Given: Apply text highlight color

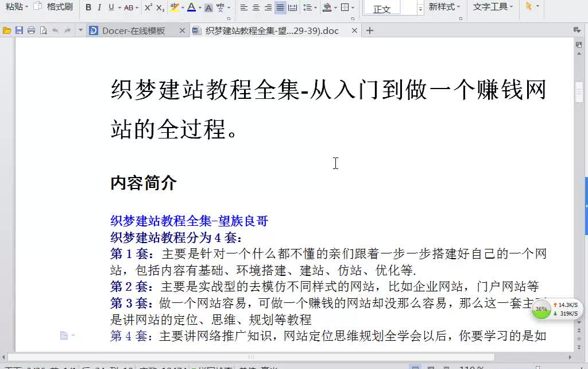Looking at the screenshot, I should (174, 8).
